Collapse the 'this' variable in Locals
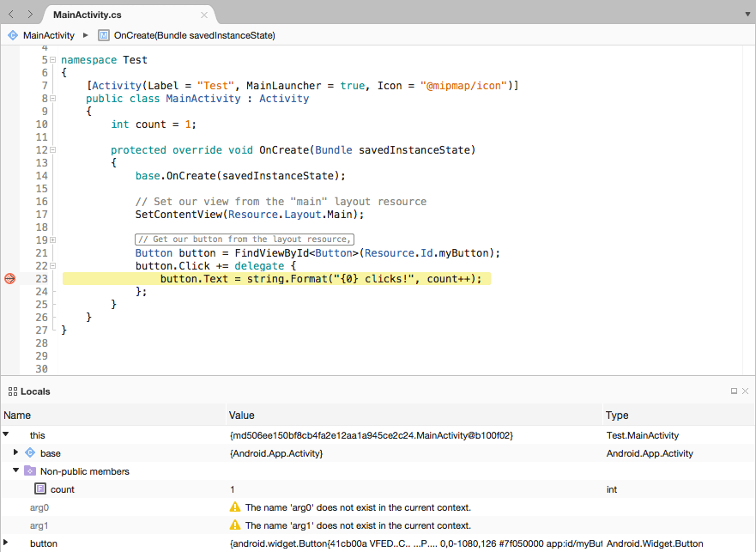Image resolution: width=756 pixels, height=552 pixels. [7, 435]
